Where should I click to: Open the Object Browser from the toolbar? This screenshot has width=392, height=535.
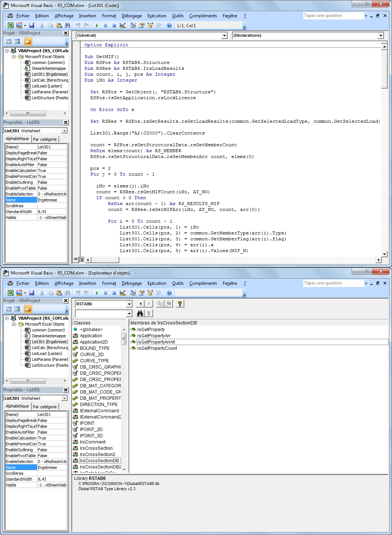pyautogui.click(x=150, y=25)
